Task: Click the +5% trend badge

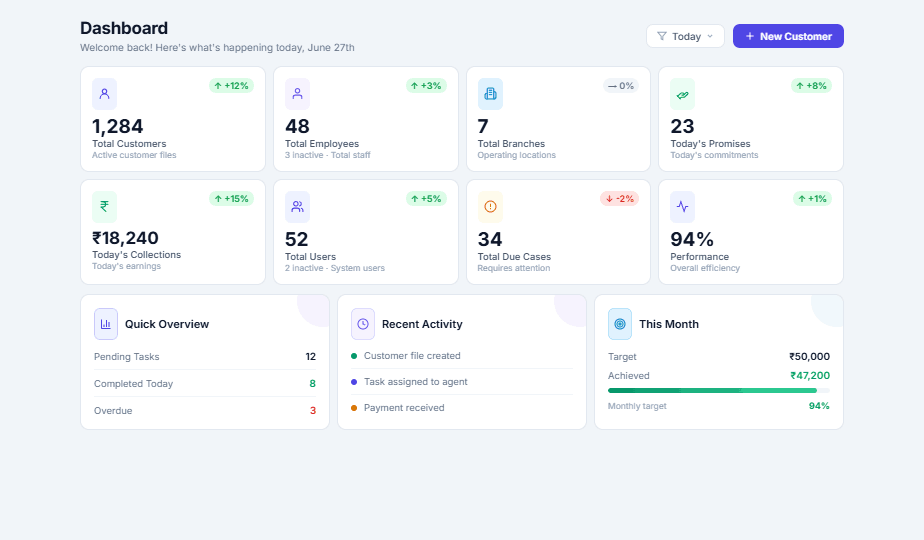Action: [x=426, y=199]
